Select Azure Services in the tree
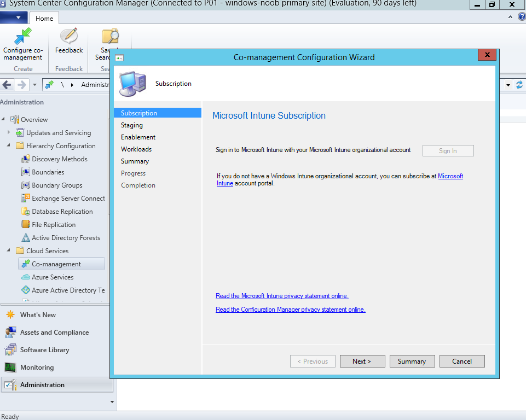526x420 pixels. (53, 277)
